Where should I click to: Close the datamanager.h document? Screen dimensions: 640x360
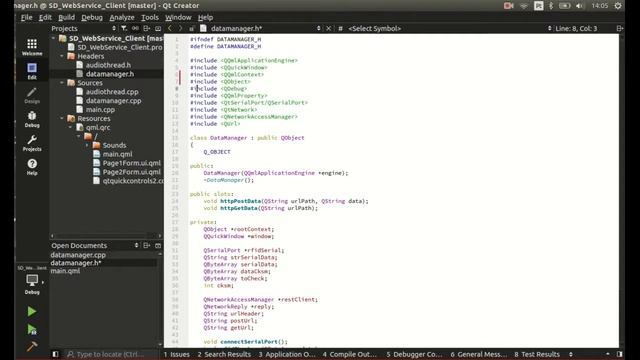tap(329, 28)
